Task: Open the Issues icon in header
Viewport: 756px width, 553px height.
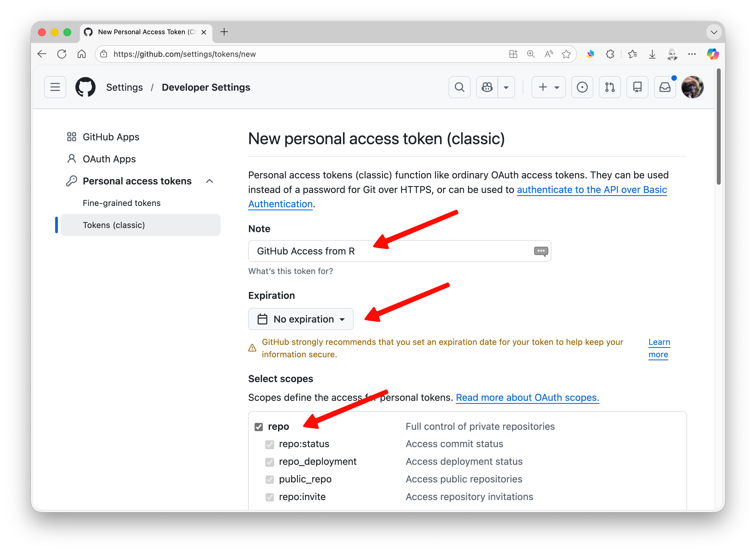Action: (582, 87)
